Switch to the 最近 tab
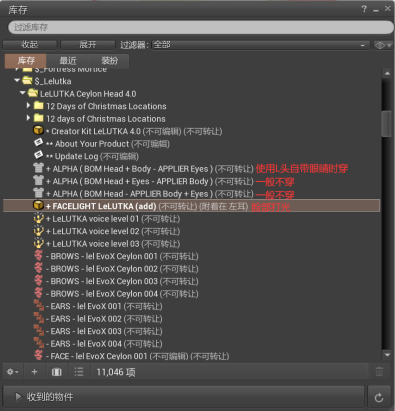The width and height of the screenshot is (395, 411). [x=68, y=61]
